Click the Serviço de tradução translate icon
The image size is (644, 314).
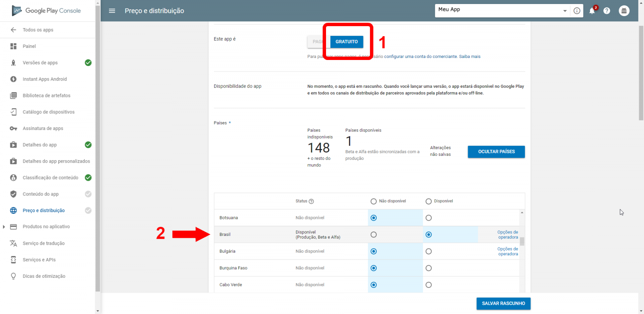coord(13,243)
